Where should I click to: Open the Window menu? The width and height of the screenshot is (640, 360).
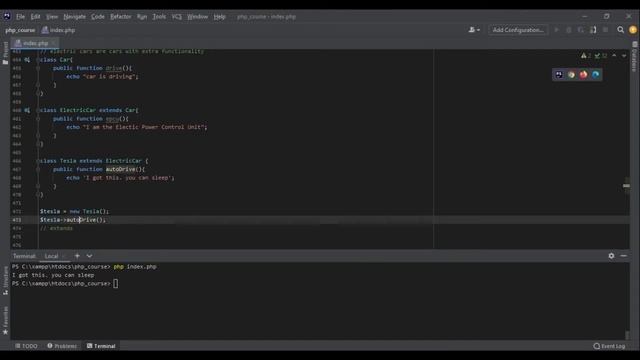[x=198, y=17]
